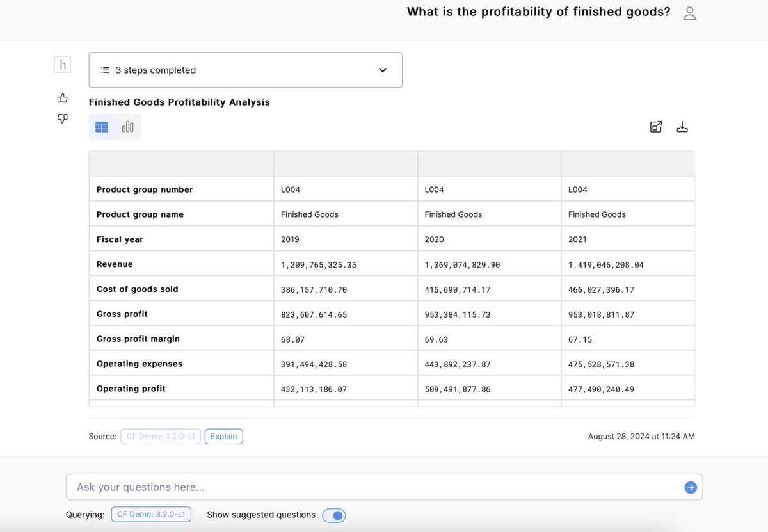Give thumbs up feedback
Image resolution: width=768 pixels, height=532 pixels.
[x=62, y=98]
